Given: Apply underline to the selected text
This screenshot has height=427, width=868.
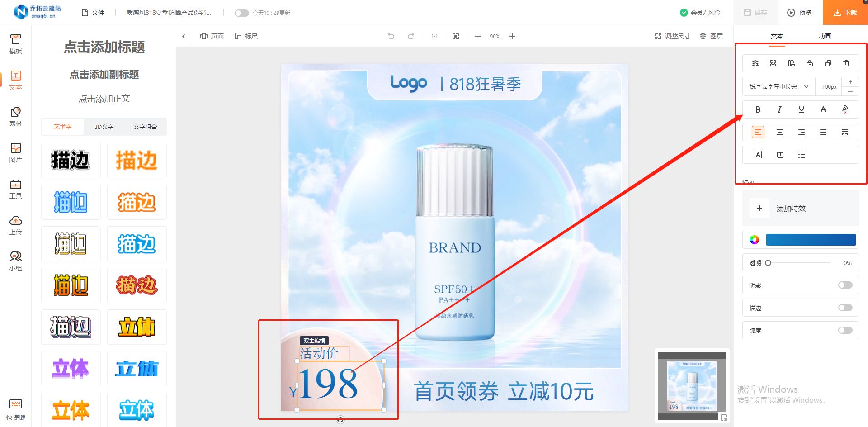Looking at the screenshot, I should pyautogui.click(x=801, y=109).
